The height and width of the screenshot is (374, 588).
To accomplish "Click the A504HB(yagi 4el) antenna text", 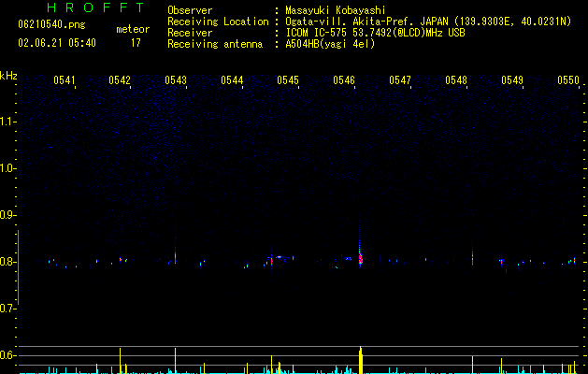I will [x=330, y=44].
